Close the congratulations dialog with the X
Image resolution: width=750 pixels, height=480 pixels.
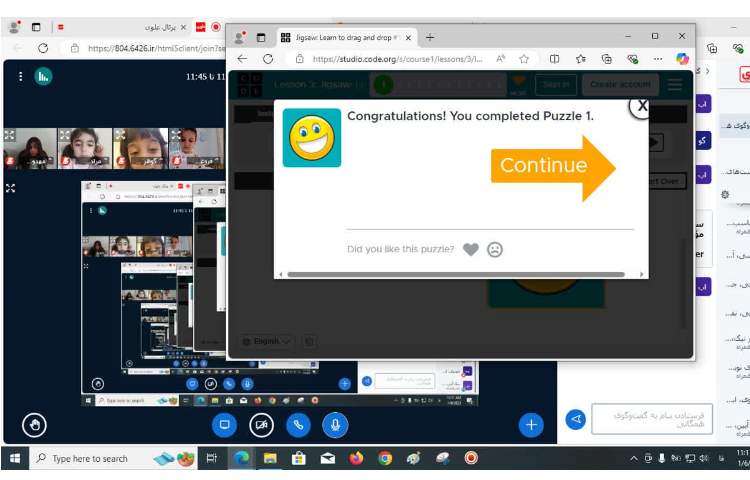tap(642, 105)
